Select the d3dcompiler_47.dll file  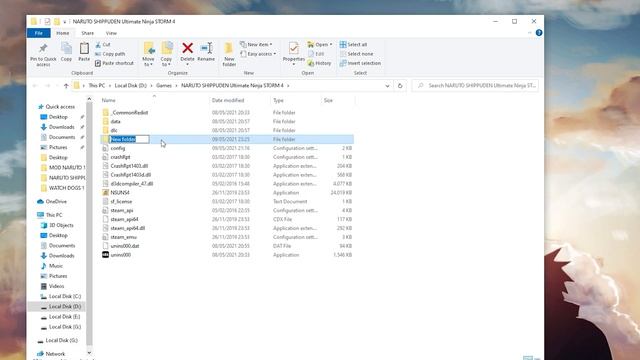(x=131, y=184)
